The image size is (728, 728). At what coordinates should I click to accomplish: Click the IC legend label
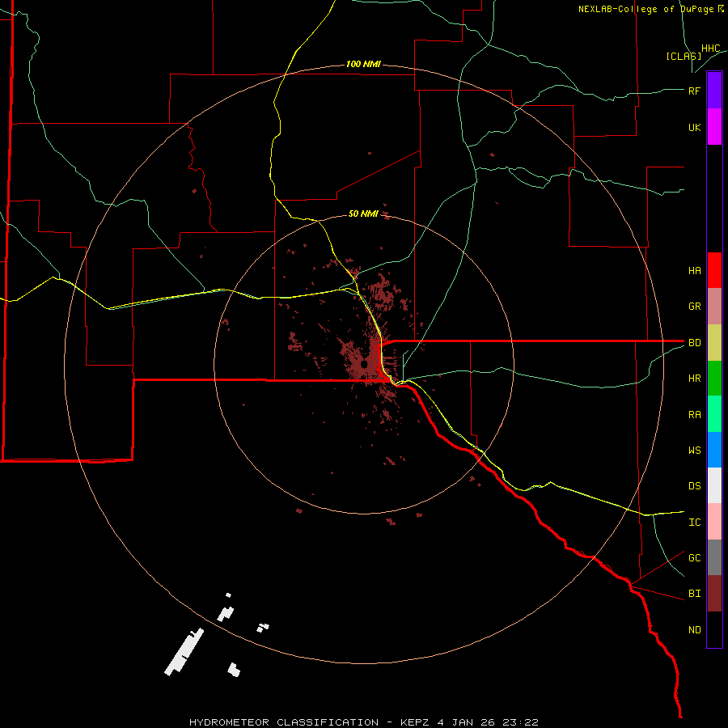[x=694, y=522]
